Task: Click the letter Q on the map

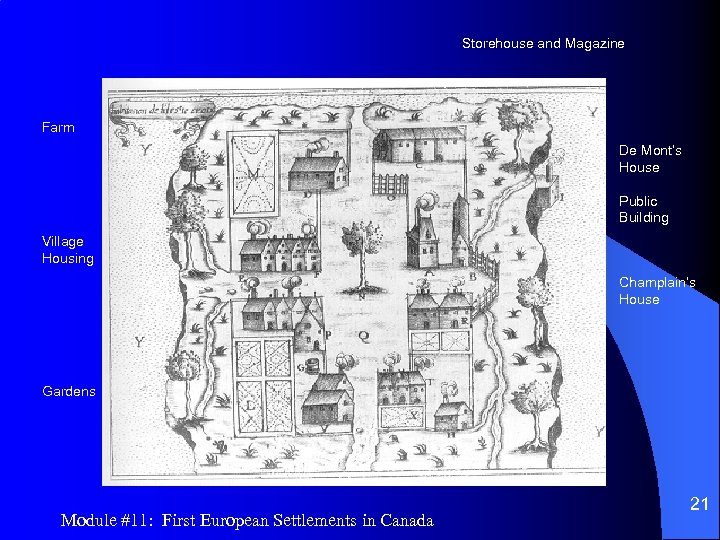Action: 364,337
